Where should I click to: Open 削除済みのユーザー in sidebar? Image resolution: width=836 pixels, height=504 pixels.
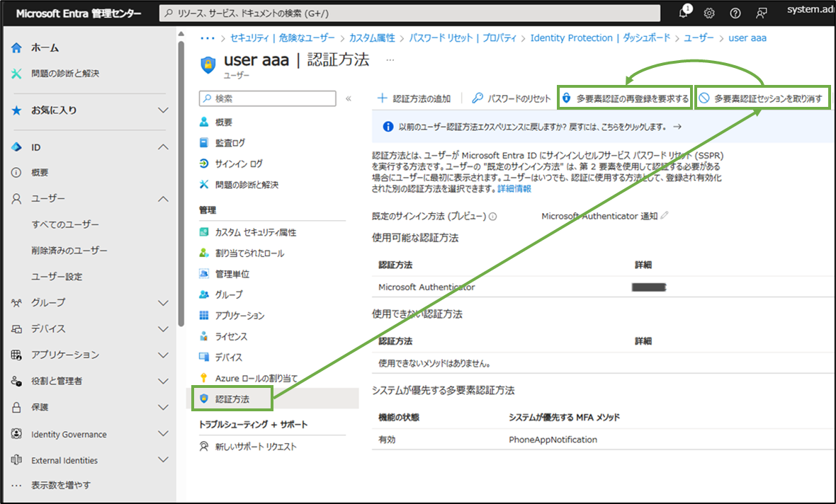(x=69, y=251)
